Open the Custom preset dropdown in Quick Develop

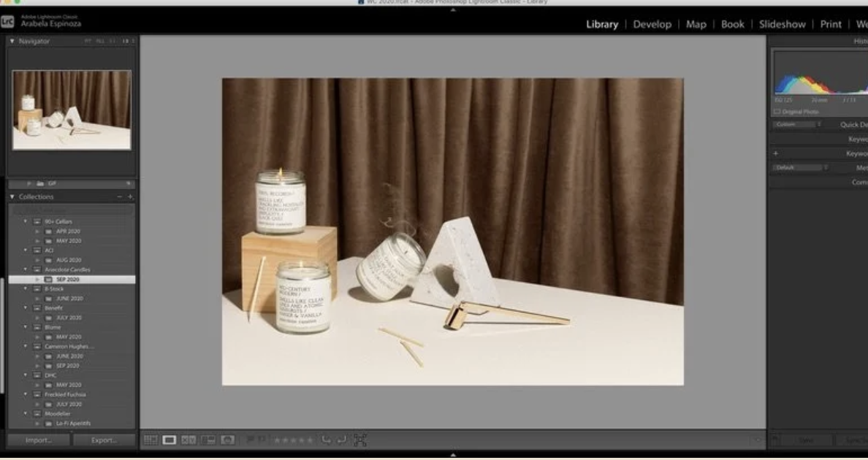pyautogui.click(x=798, y=124)
